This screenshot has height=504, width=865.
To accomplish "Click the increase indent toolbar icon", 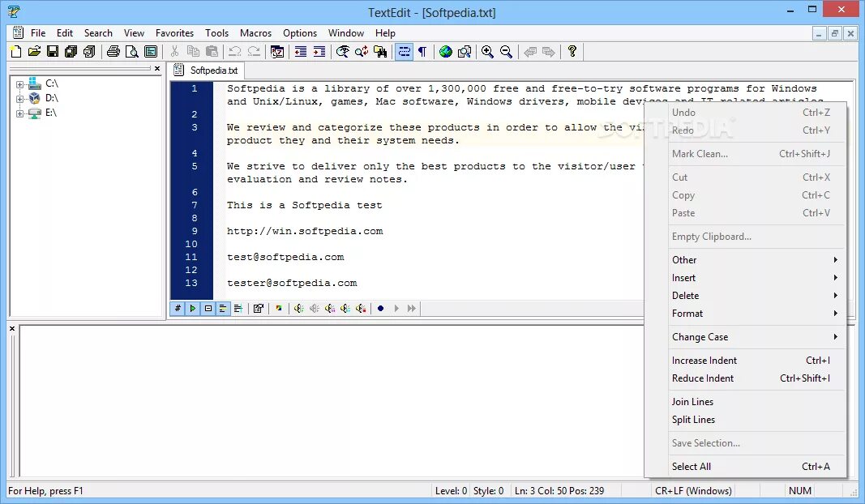I will tap(319, 52).
